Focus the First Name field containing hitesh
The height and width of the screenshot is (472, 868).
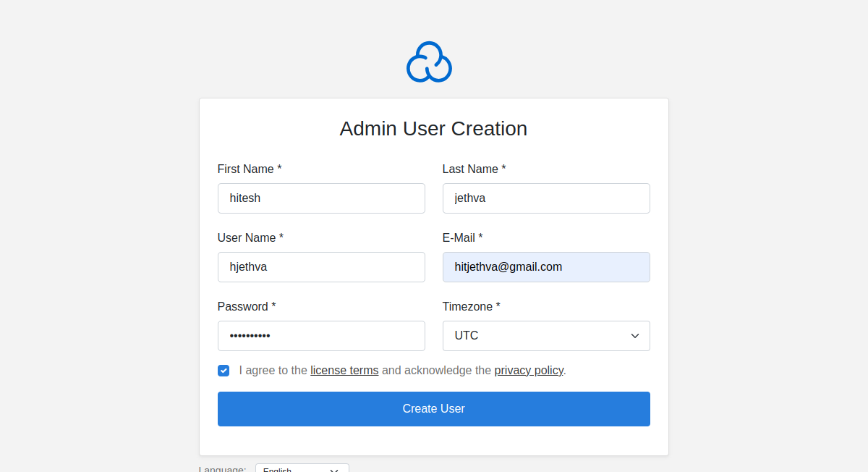pos(320,198)
